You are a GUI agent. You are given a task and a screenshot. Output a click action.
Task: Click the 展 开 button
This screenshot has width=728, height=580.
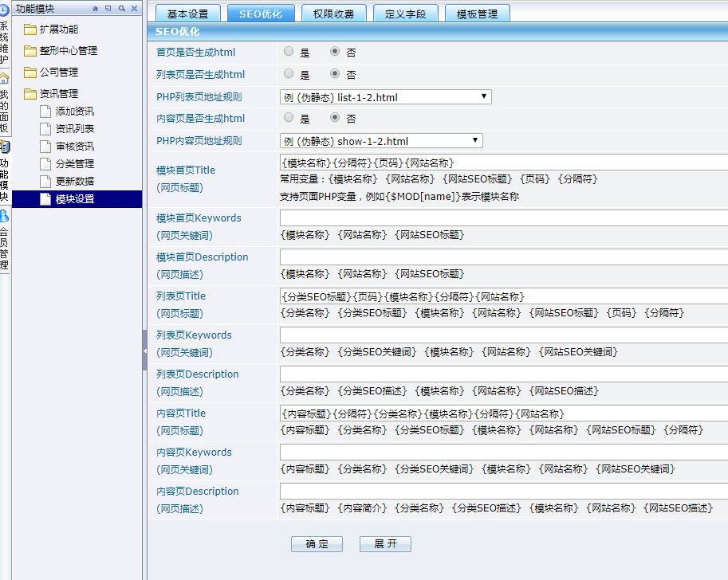(x=385, y=544)
